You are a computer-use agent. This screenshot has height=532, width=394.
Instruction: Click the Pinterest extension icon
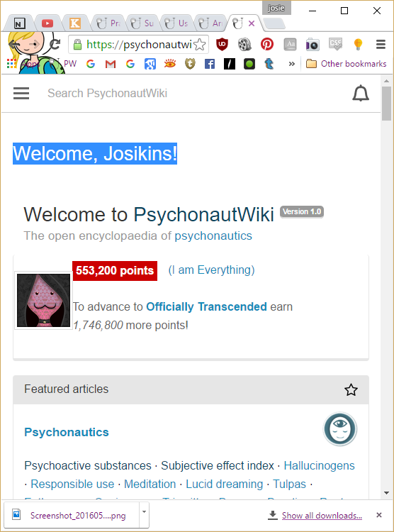[x=267, y=45]
